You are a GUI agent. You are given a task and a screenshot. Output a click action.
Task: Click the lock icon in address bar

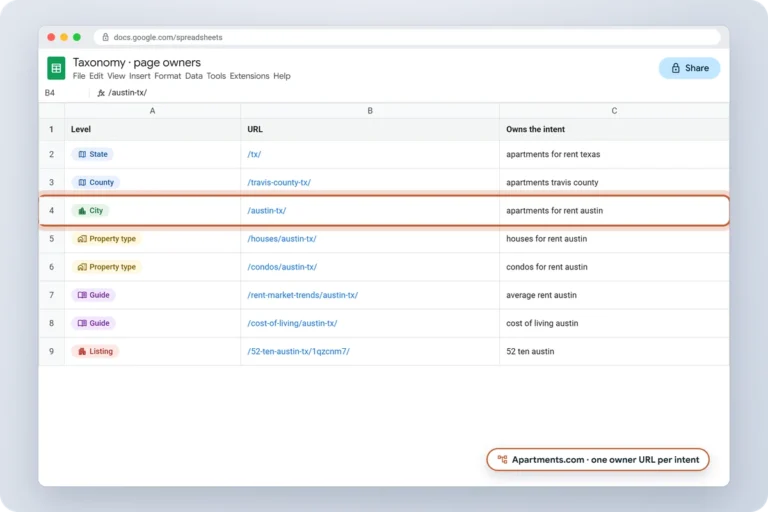[x=105, y=37]
